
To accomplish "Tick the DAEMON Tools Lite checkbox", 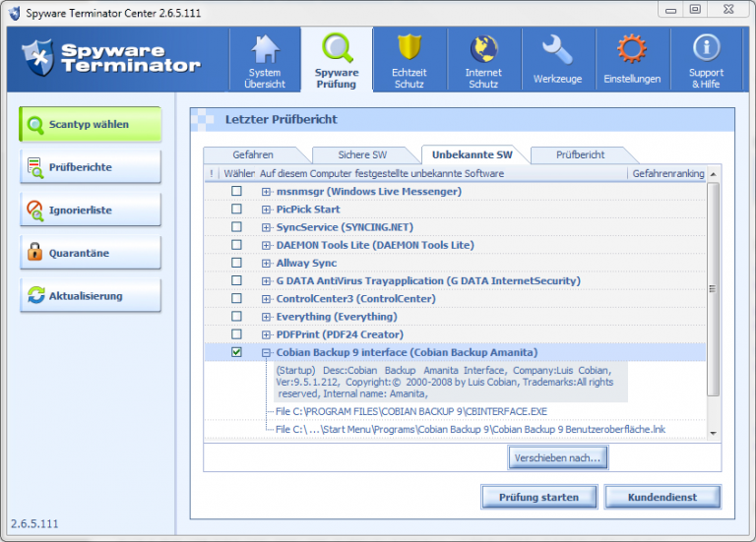I will [x=236, y=245].
